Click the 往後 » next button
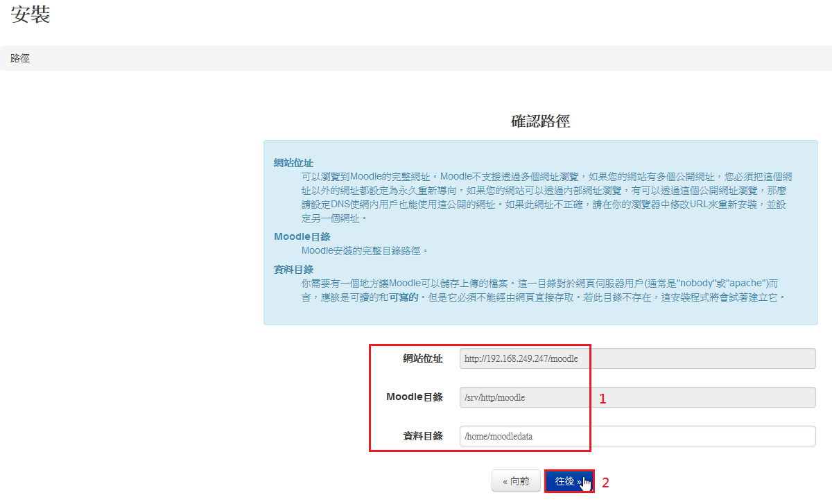This screenshot has width=832, height=504. click(569, 481)
